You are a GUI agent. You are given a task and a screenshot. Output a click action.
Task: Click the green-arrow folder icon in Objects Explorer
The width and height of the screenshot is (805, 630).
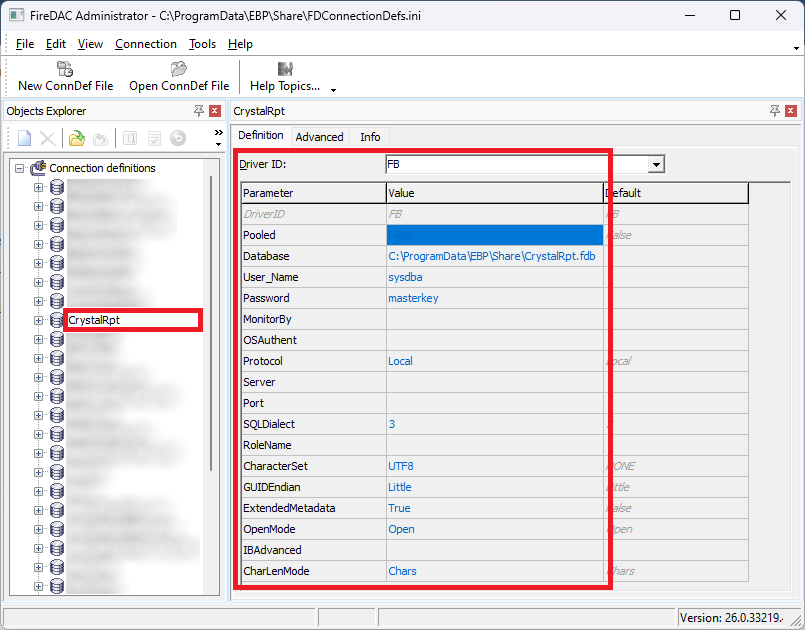[x=76, y=138]
